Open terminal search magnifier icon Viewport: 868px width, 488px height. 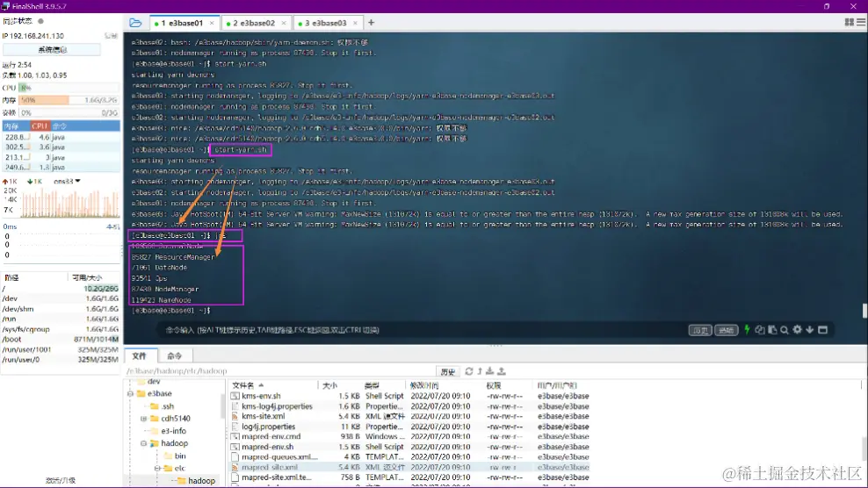point(785,330)
